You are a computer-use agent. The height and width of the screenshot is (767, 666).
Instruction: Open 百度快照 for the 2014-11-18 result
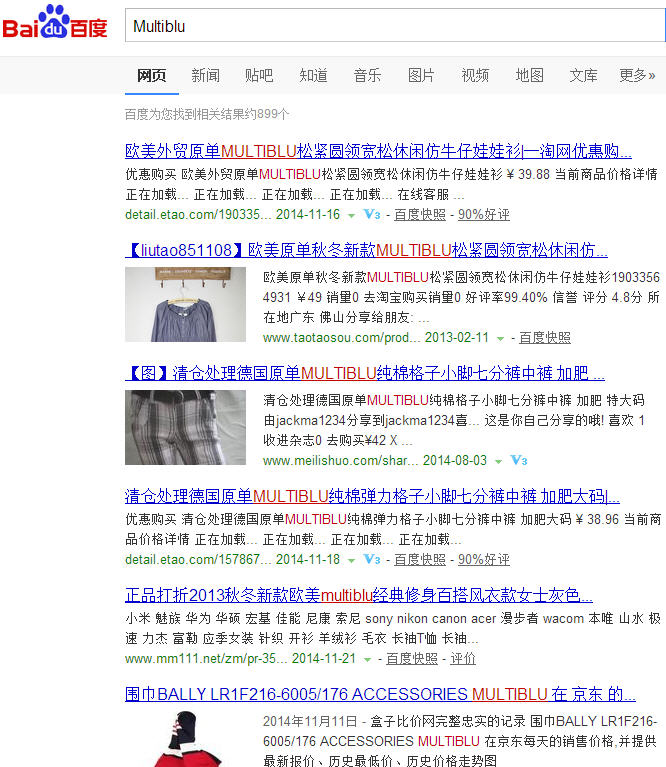tap(420, 560)
